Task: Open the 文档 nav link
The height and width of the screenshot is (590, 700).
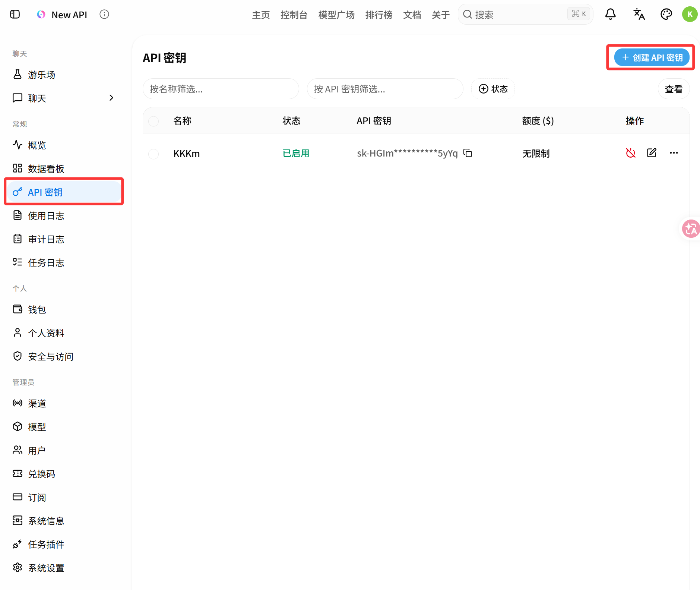Action: (x=412, y=15)
